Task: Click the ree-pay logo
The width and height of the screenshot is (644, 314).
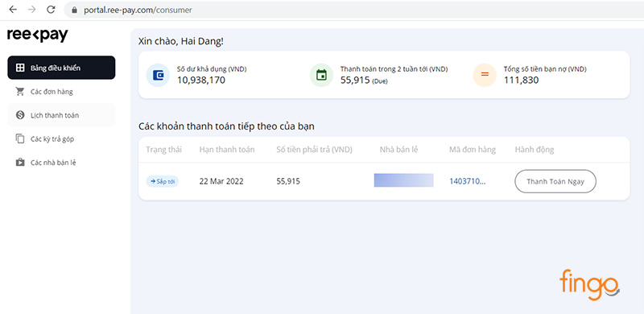Action: click(37, 35)
